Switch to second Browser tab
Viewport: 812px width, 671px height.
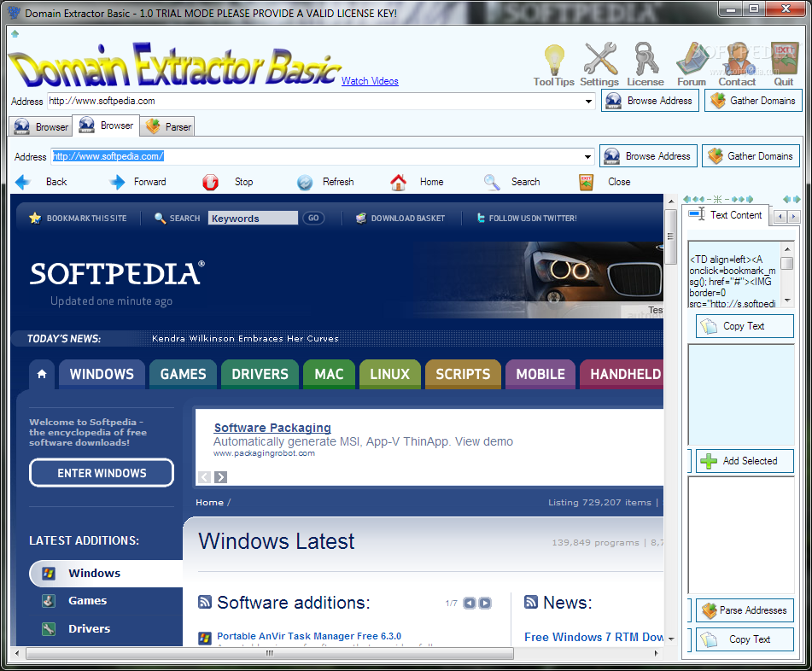point(106,125)
